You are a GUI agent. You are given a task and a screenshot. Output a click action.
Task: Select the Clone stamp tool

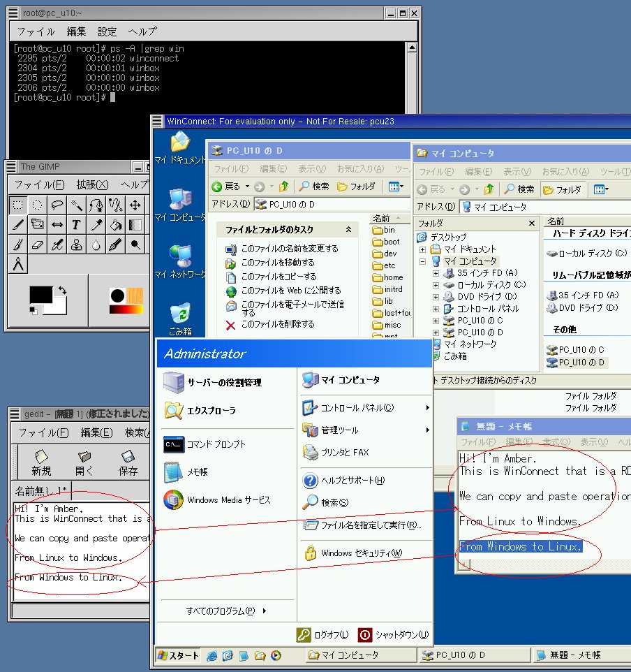[x=77, y=244]
